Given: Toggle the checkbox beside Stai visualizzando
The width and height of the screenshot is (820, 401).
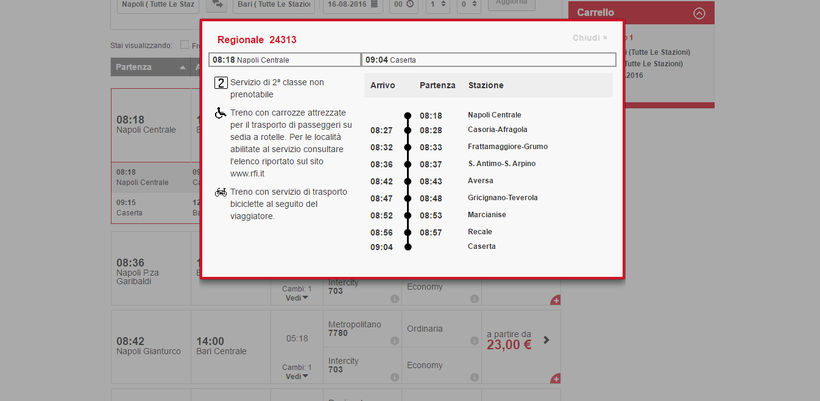Looking at the screenshot, I should 182,45.
